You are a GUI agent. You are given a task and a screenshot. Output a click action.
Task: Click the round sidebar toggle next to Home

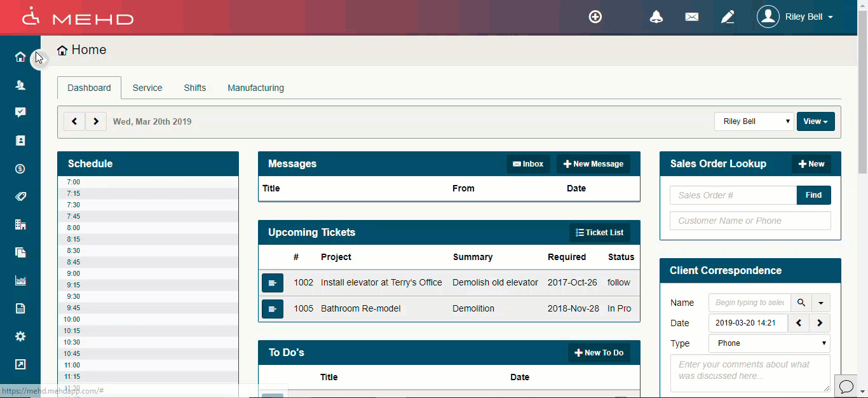(x=39, y=60)
